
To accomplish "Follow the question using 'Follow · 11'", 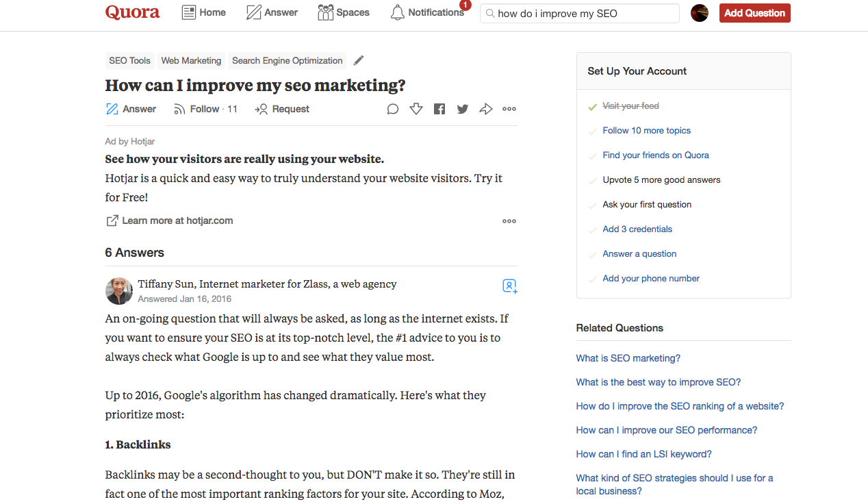I will [x=205, y=108].
